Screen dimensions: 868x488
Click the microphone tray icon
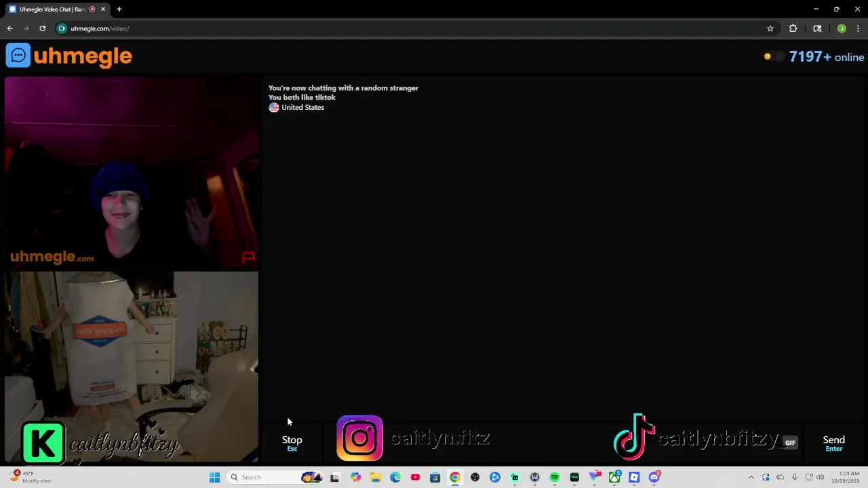point(795,477)
